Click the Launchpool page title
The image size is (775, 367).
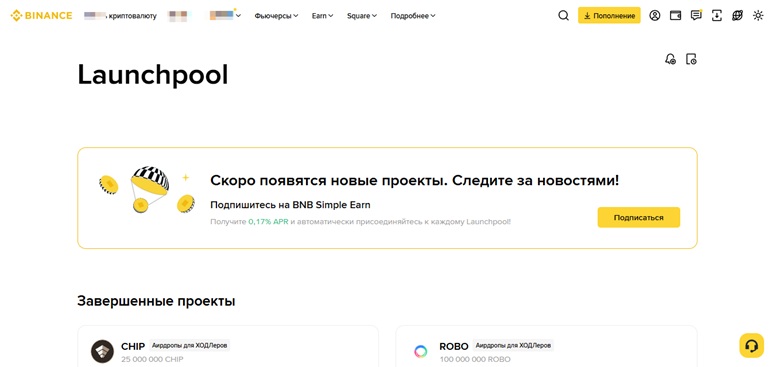click(x=153, y=75)
